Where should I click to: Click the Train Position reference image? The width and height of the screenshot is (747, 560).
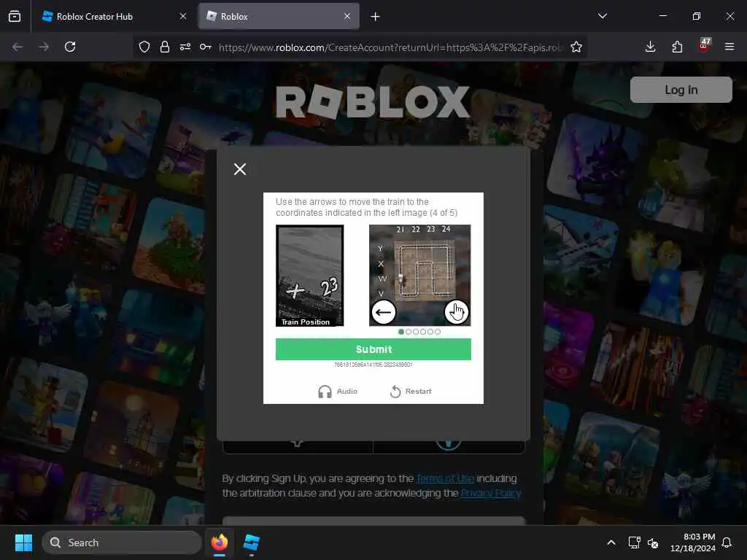[309, 275]
